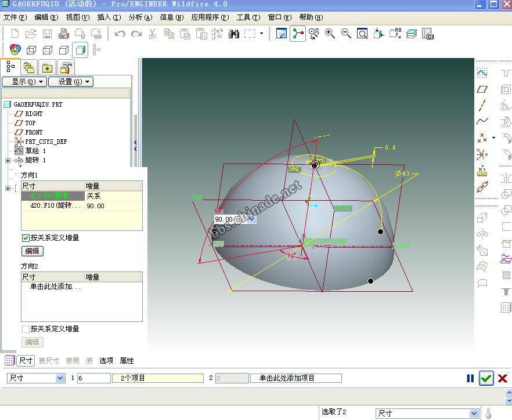Select the no hidden display icon
The image size is (512, 420).
click(x=64, y=50)
